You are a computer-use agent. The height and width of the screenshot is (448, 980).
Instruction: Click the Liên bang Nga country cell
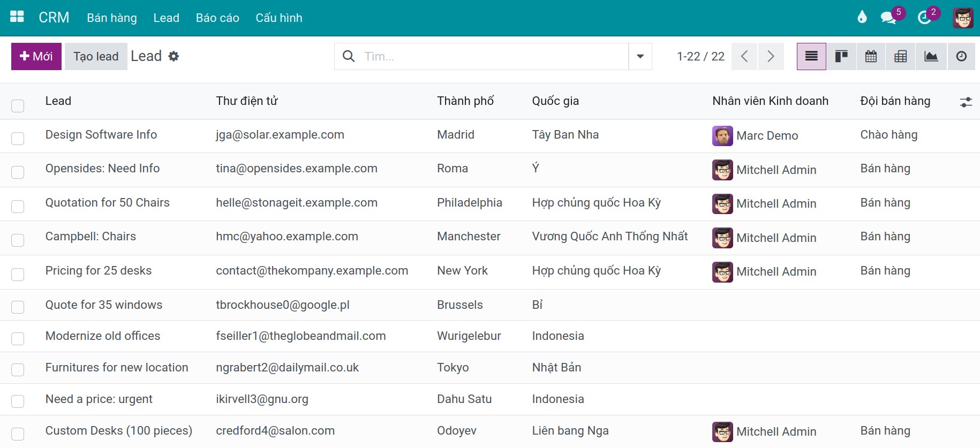[570, 430]
